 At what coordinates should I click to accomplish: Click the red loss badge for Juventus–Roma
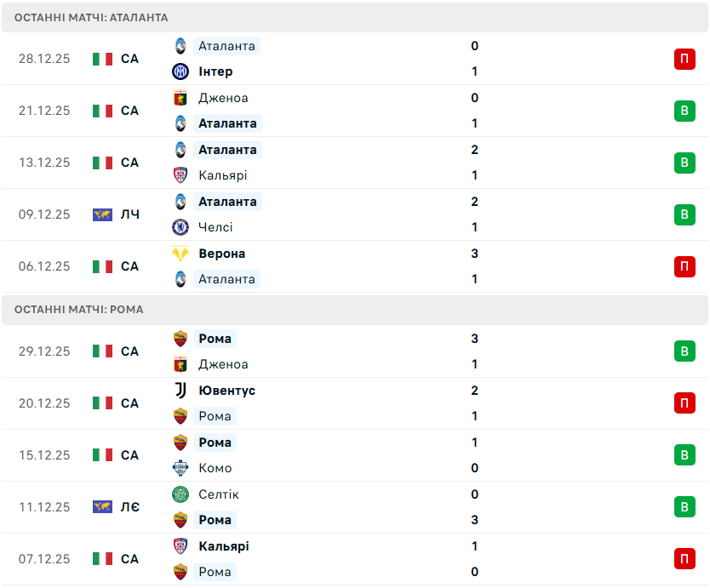pos(684,403)
